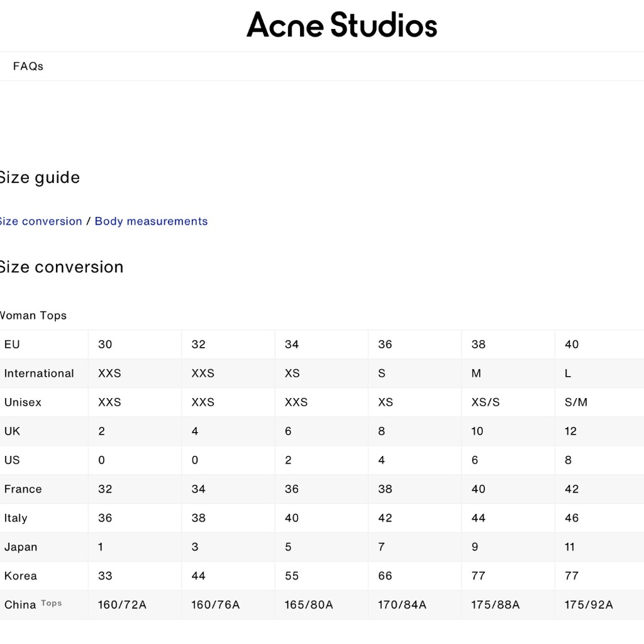Select the 'Size guide' heading text
644x644 pixels.
tap(40, 178)
